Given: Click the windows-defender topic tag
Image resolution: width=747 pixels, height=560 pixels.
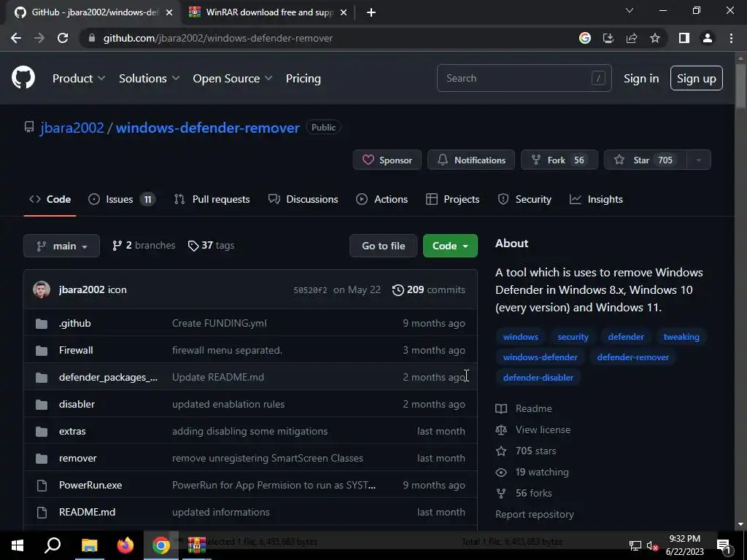Looking at the screenshot, I should (541, 357).
